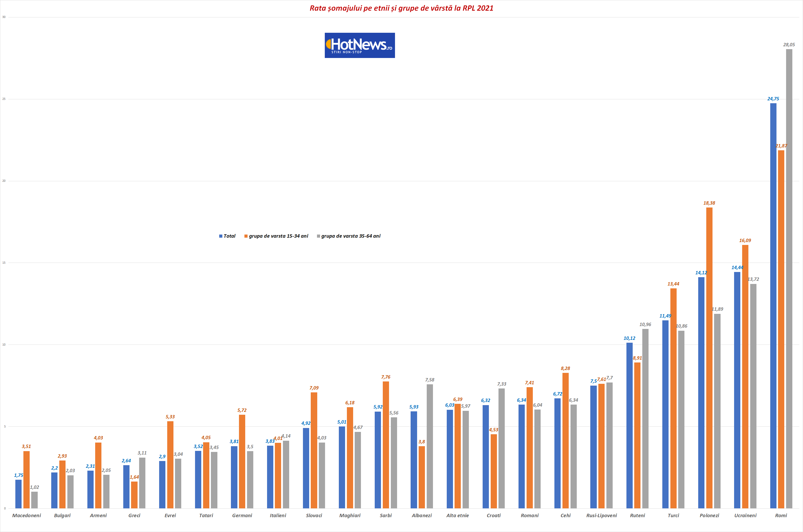Click the Turci orange bar labeled 13,44
The width and height of the screenshot is (803, 532).
click(674, 398)
